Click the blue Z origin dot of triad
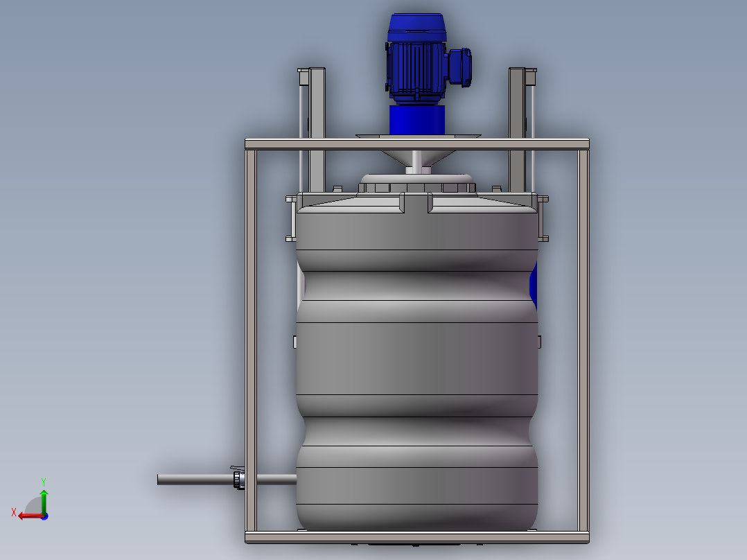The width and height of the screenshot is (747, 560). point(45,516)
